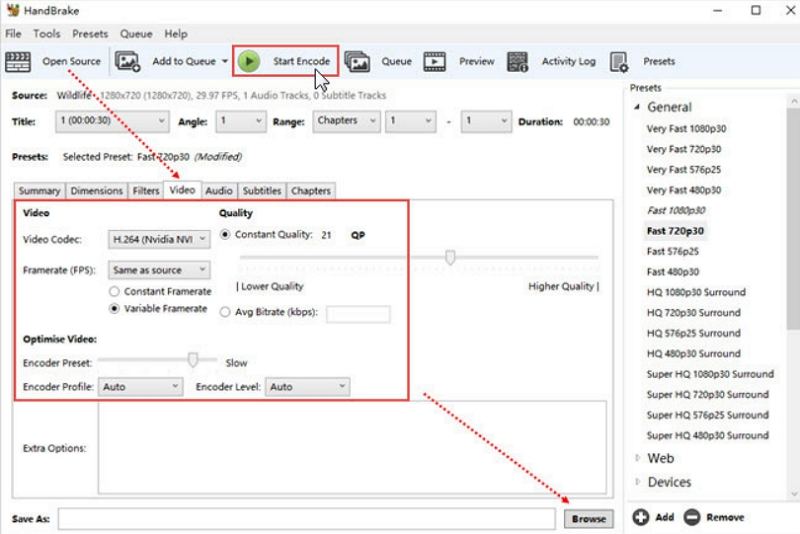Select the Very Fast 720p30 preset
Image resolution: width=800 pixels, height=534 pixels.
click(684, 149)
